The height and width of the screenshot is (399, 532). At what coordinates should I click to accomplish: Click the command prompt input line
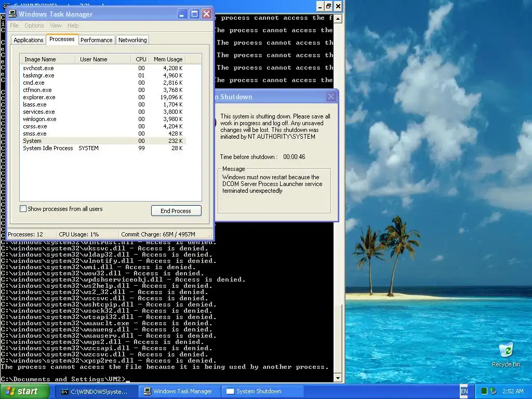(x=166, y=379)
